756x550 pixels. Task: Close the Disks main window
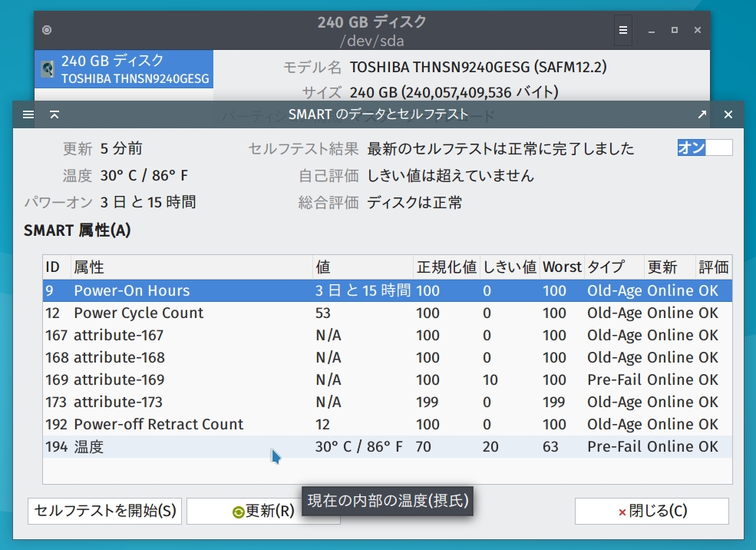pyautogui.click(x=697, y=30)
